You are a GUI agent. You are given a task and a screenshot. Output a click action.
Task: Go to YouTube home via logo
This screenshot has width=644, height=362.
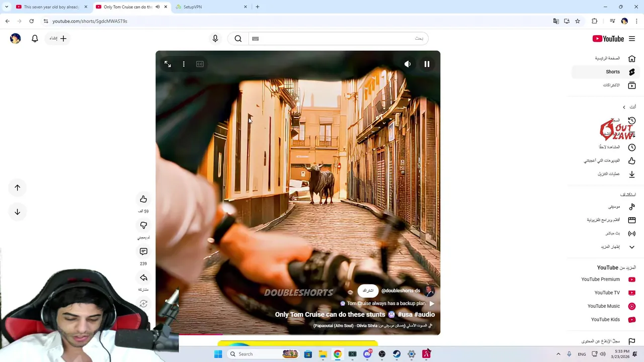click(x=608, y=39)
